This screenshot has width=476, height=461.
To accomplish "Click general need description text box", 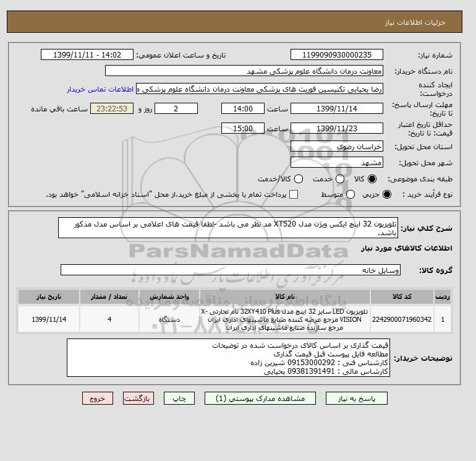I will coord(228,228).
